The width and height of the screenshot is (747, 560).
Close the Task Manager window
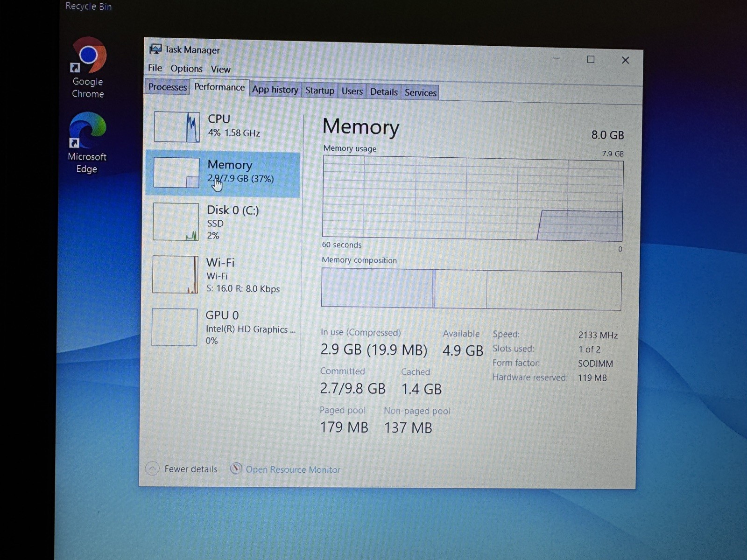pos(626,60)
